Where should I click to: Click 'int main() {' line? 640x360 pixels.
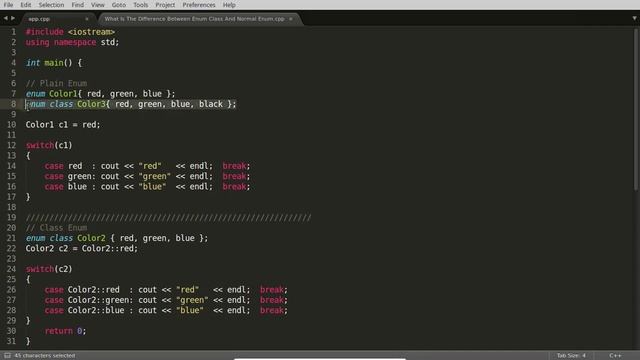tap(54, 63)
